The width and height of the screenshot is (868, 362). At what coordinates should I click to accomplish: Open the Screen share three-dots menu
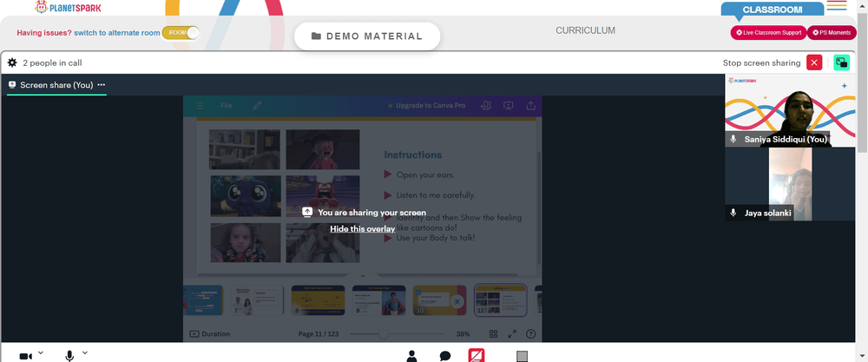(x=102, y=85)
